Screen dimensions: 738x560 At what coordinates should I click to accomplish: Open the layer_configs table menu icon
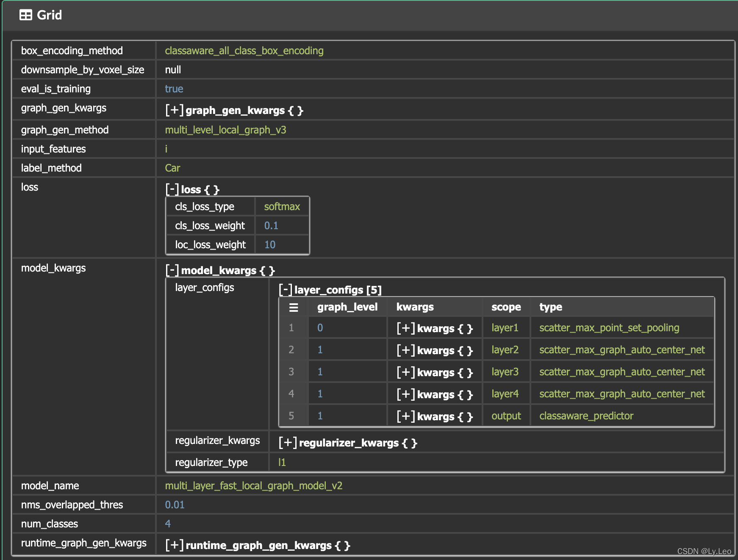(294, 308)
